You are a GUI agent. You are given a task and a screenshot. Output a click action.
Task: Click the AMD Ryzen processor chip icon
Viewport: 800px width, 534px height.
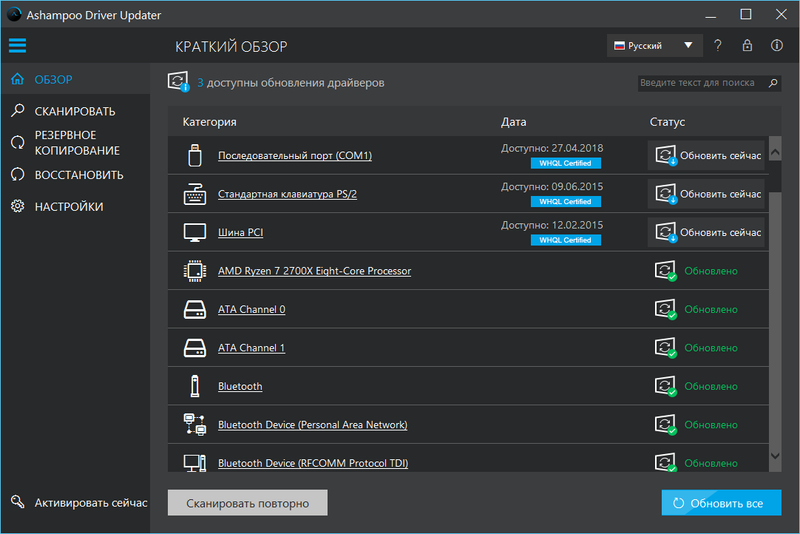(194, 271)
